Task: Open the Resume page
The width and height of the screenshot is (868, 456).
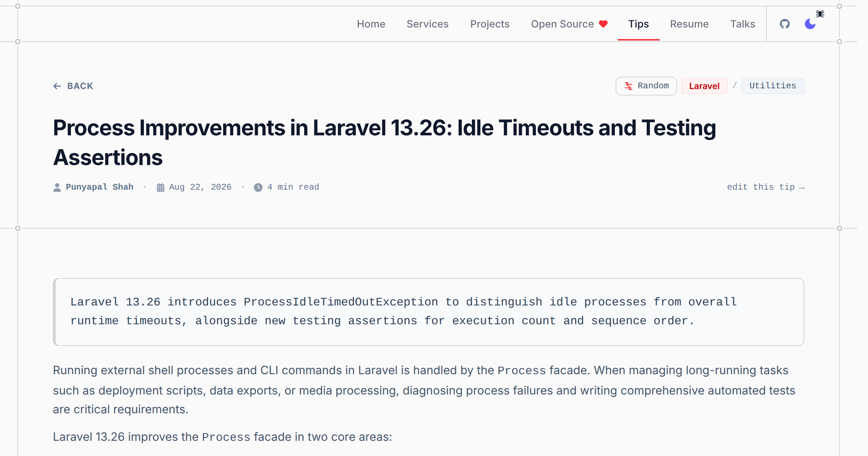Action: click(x=689, y=24)
